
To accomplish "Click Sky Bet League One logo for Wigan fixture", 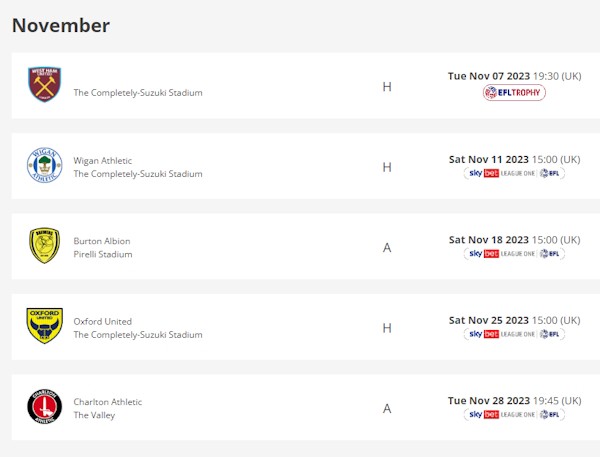I will [514, 173].
